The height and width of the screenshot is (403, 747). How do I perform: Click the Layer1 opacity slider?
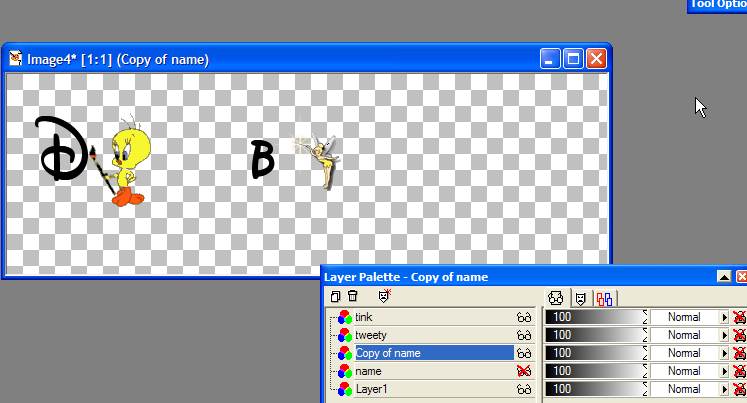coord(596,389)
